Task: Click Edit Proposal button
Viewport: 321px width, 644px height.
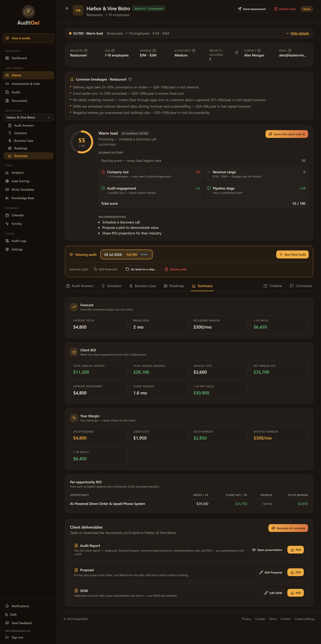Action: click(271, 572)
